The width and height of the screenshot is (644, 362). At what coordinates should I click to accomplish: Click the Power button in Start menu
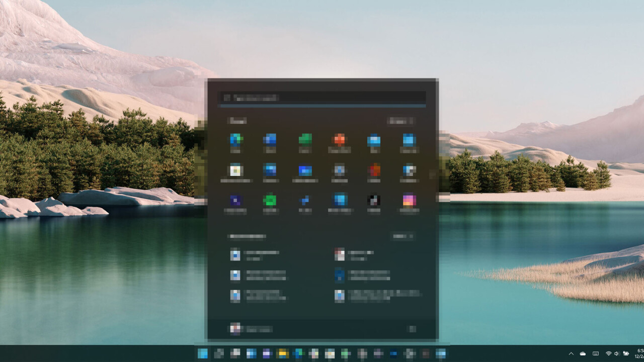412,329
